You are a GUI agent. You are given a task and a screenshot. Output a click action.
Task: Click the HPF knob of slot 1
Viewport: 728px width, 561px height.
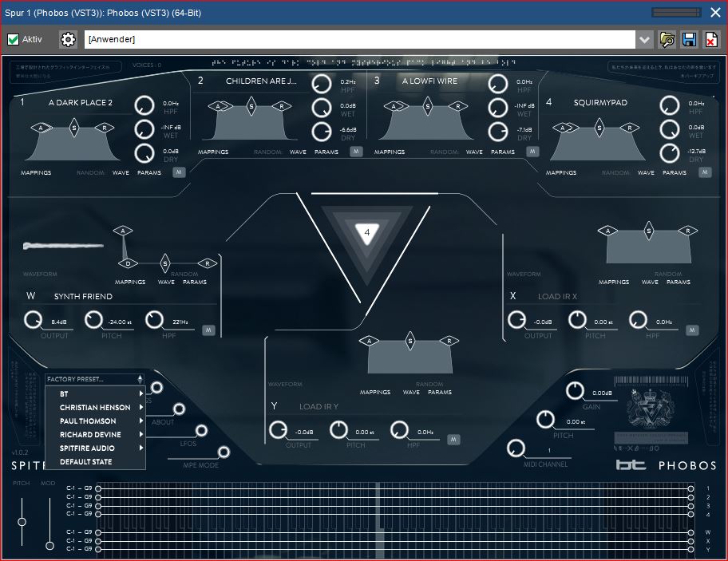coord(144,106)
